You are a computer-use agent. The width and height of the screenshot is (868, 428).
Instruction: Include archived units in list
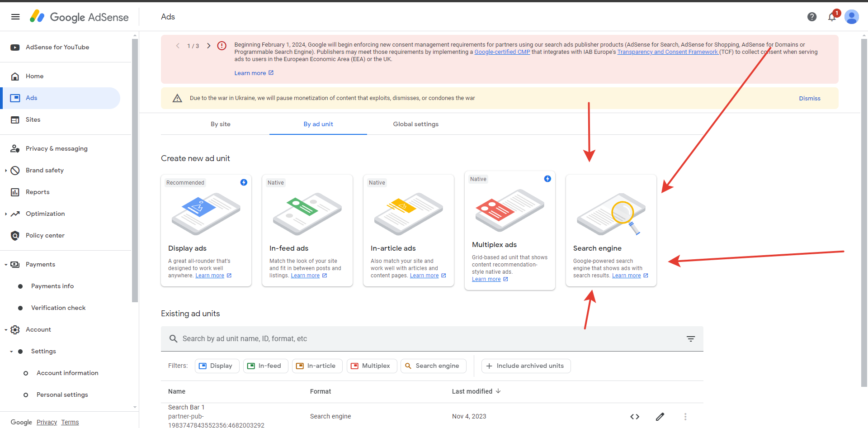click(x=526, y=366)
